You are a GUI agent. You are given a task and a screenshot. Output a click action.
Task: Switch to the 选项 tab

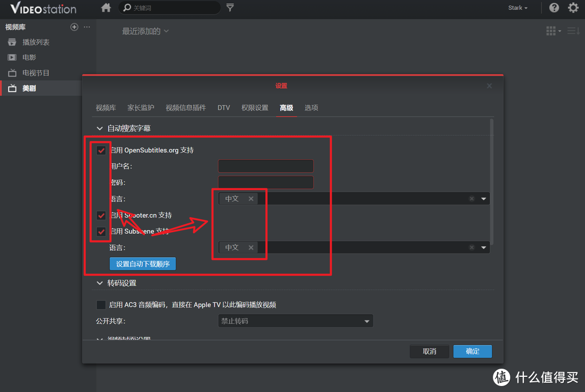(x=311, y=108)
